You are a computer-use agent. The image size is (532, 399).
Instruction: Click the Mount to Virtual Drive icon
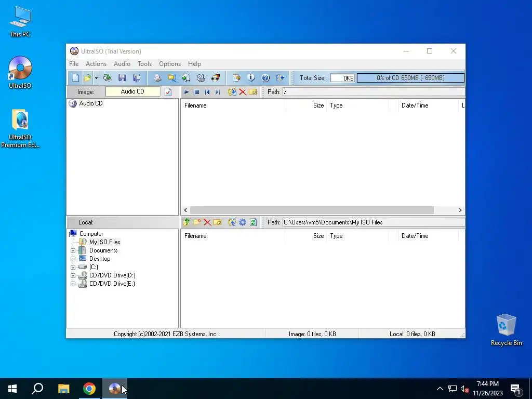click(201, 78)
